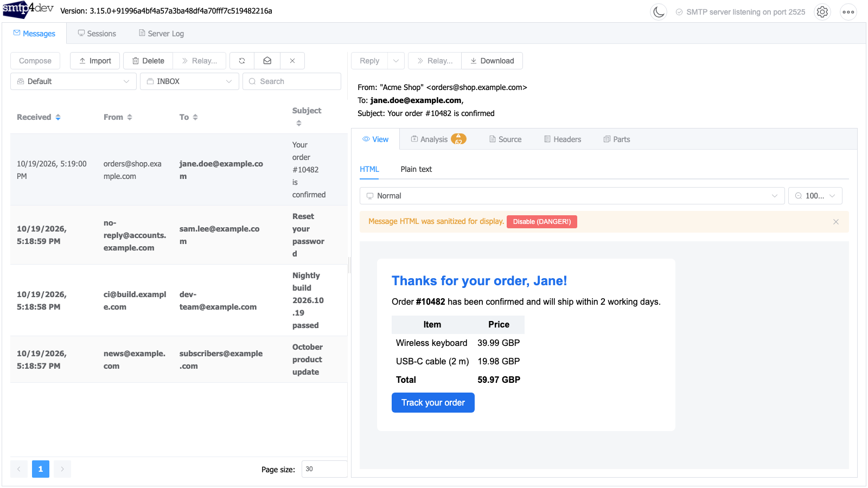The image size is (868, 488).
Task: Clear all messages with X button
Action: pyautogui.click(x=292, y=61)
